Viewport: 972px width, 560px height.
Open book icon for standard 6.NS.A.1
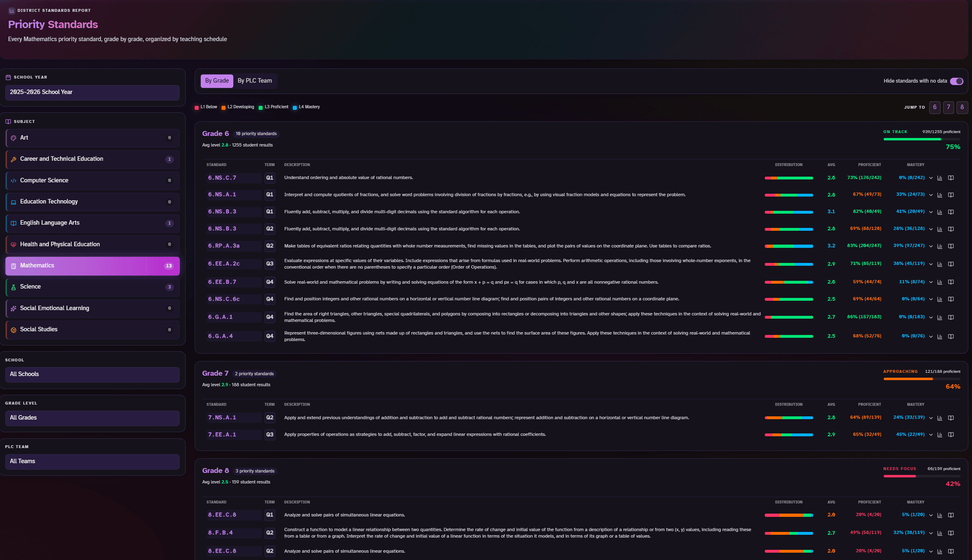pos(951,195)
